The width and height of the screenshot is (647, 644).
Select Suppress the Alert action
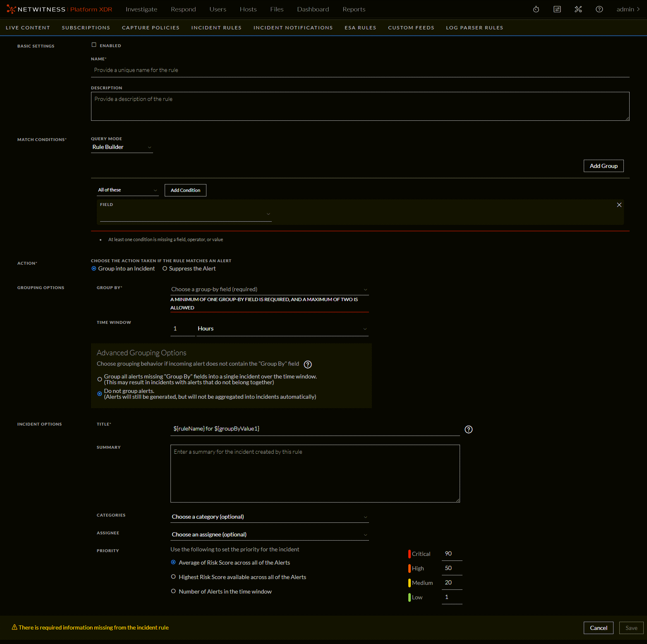click(164, 268)
